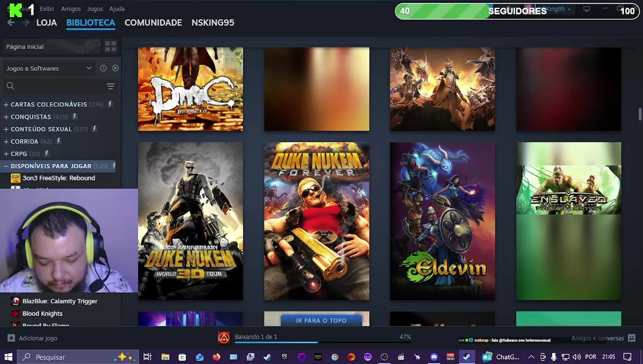Click the download progress bar
643x364 pixels.
click(323, 343)
